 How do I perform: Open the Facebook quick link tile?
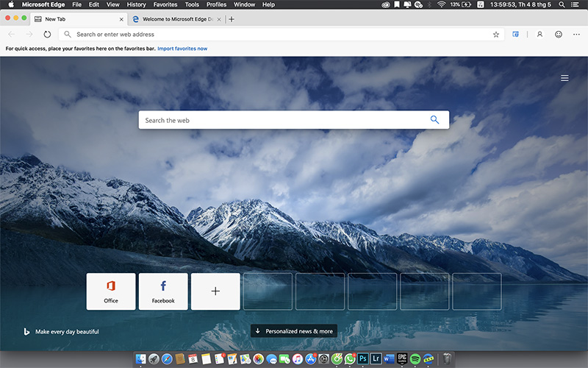[x=163, y=291]
